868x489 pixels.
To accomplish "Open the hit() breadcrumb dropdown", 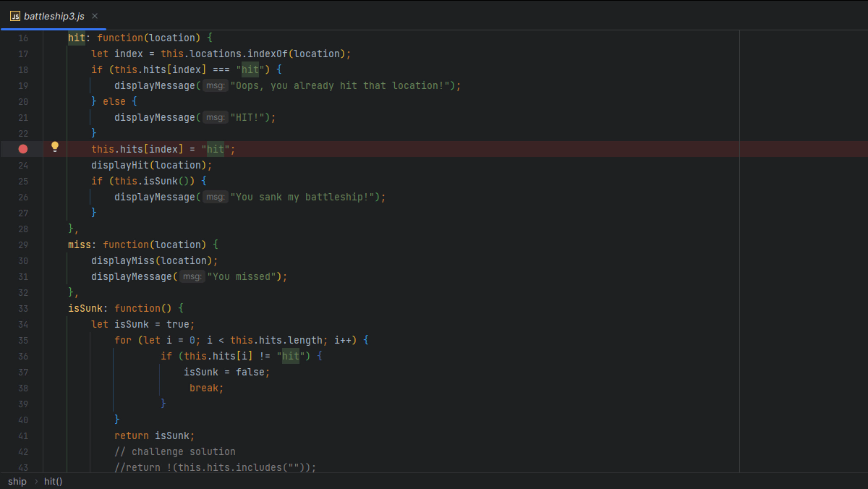I will pos(52,481).
